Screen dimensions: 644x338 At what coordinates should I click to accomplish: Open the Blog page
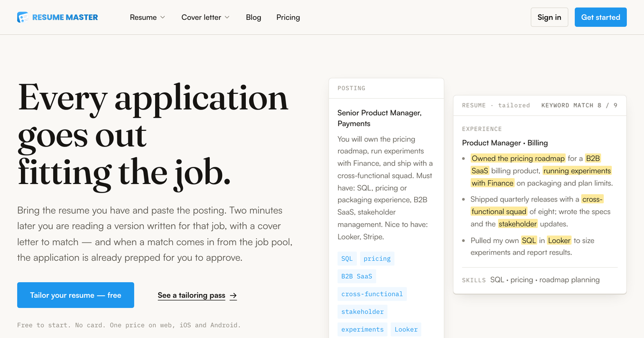click(x=253, y=17)
